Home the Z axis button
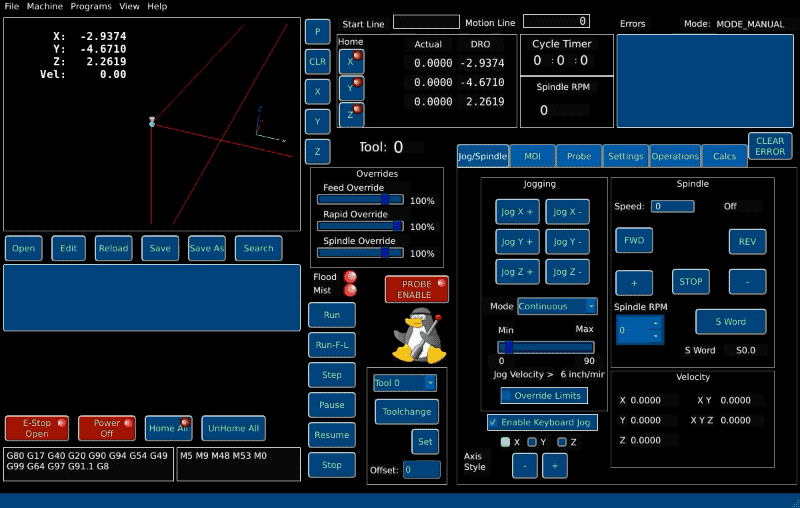 (x=351, y=115)
